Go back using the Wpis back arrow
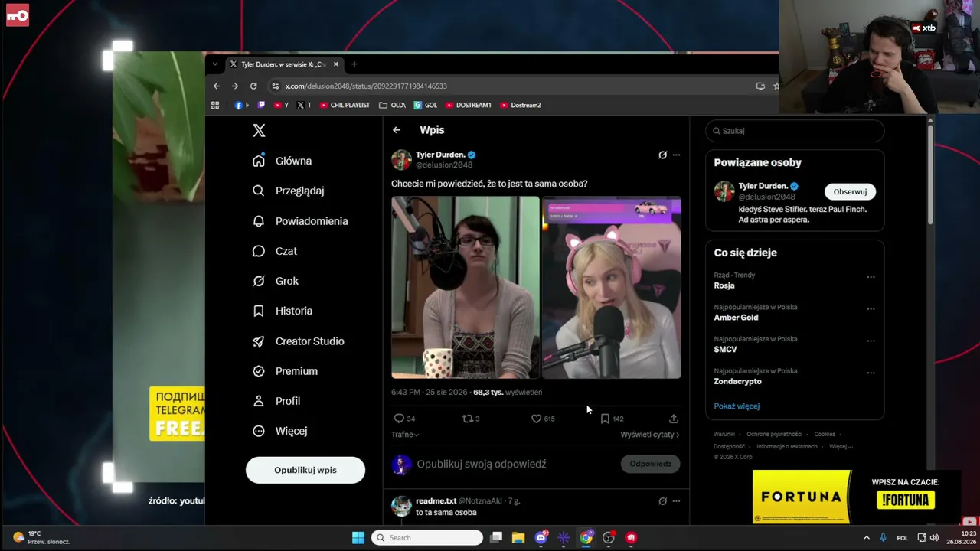This screenshot has height=551, width=980. (397, 130)
